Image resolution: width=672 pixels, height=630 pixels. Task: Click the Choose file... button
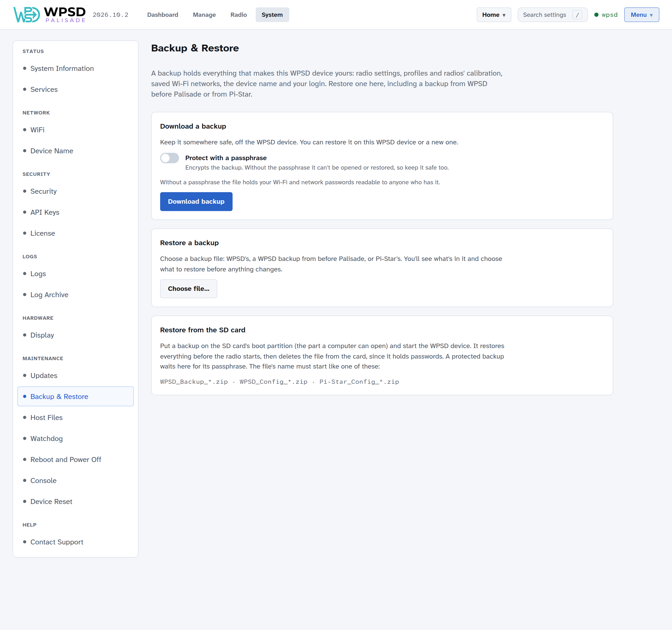(189, 289)
